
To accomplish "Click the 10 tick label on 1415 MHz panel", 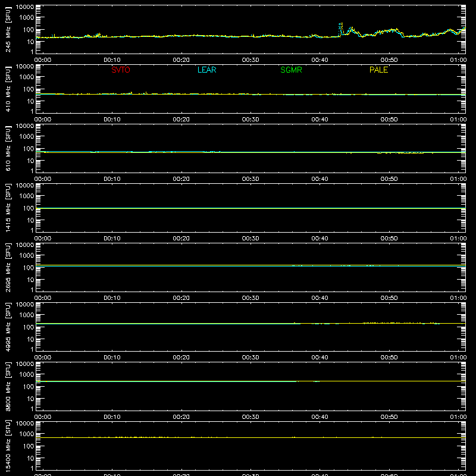I will 30,220.
